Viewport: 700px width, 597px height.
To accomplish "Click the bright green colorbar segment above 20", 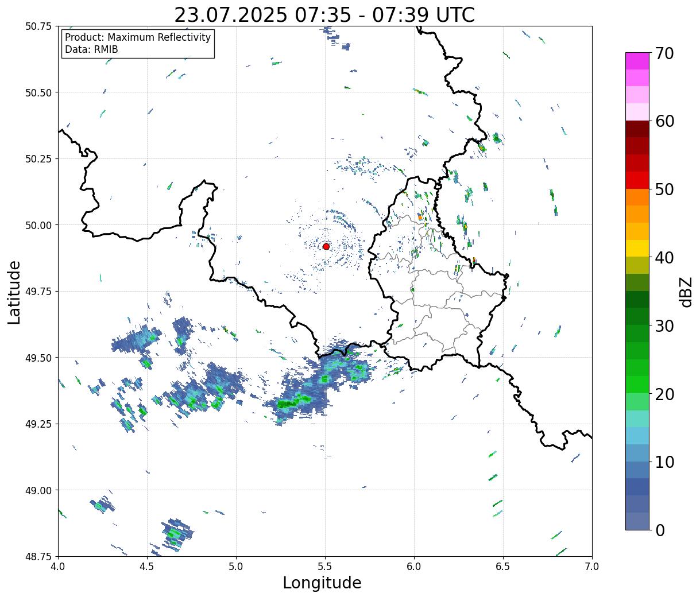I will 637,385.
